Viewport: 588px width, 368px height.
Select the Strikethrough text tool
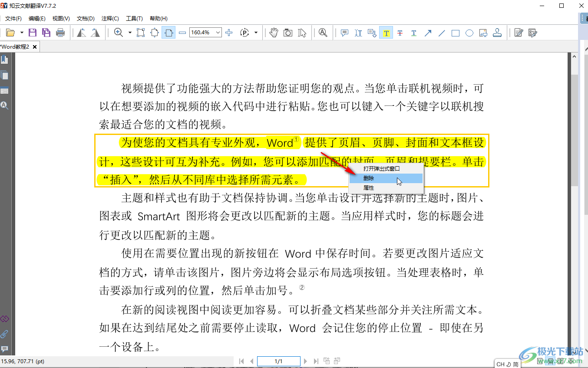(400, 33)
